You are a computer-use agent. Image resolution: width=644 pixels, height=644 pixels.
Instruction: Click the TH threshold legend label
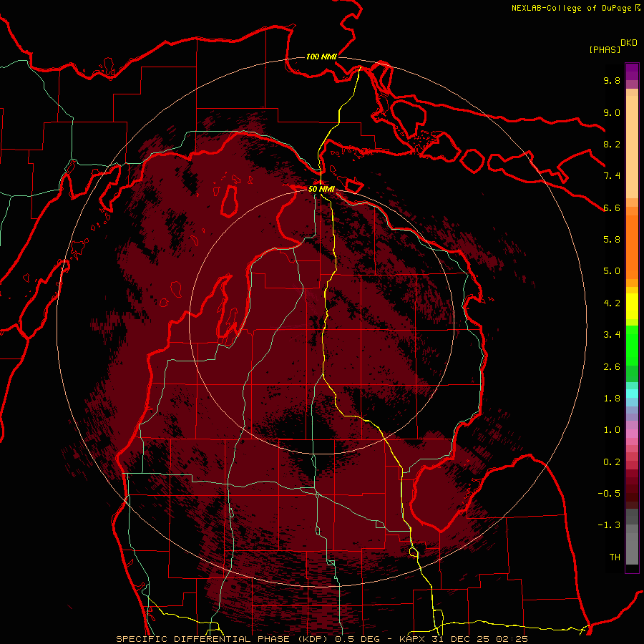point(615,557)
